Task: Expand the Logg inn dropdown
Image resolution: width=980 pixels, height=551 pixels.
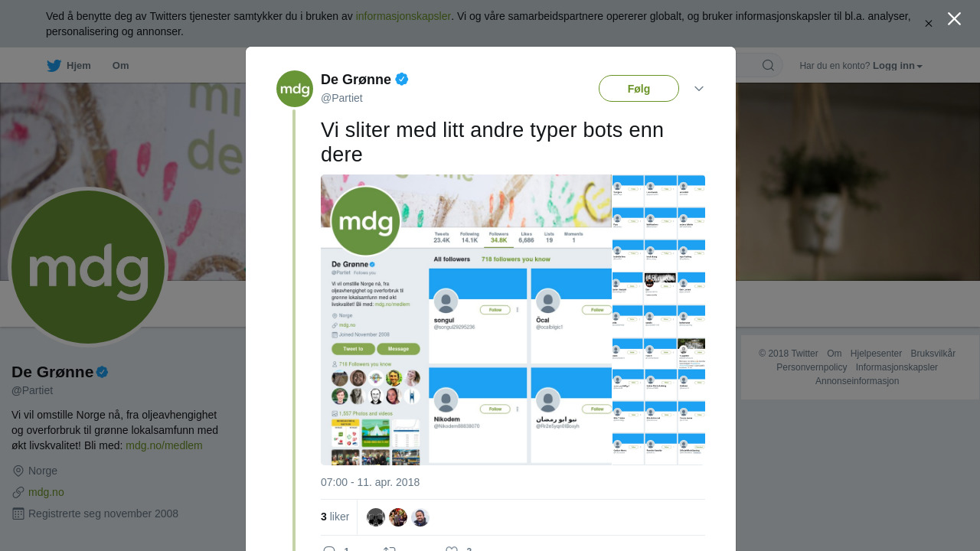Action: coord(897,66)
